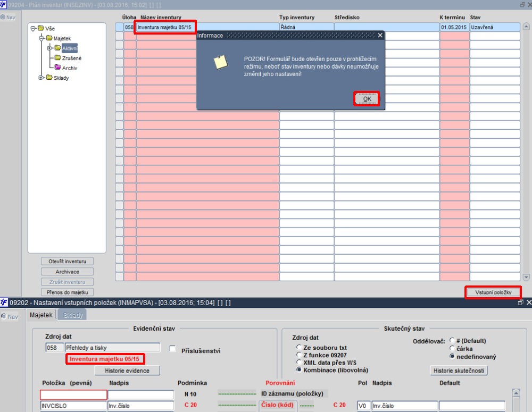
Task: Click the note icon in Informace dialog
Action: tap(221, 62)
